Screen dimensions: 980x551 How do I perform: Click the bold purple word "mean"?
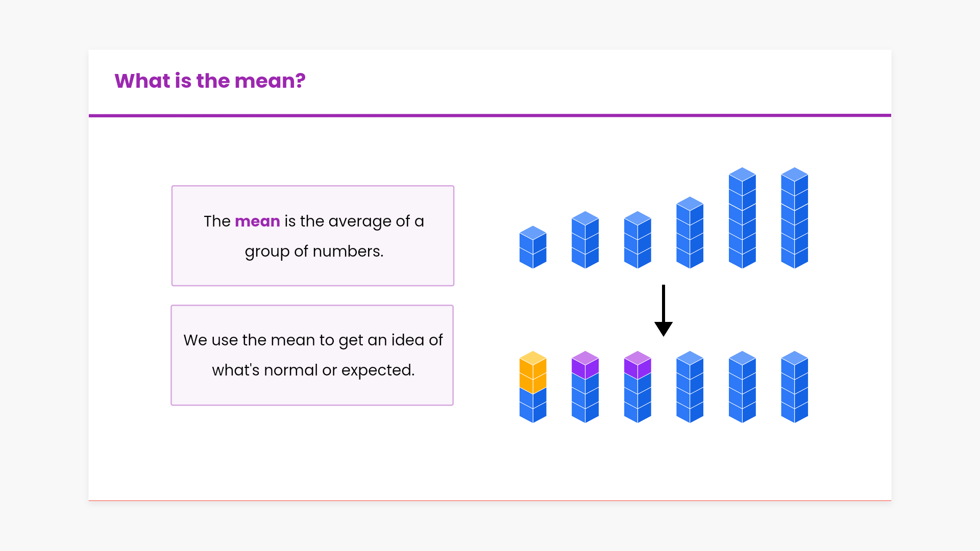[257, 221]
